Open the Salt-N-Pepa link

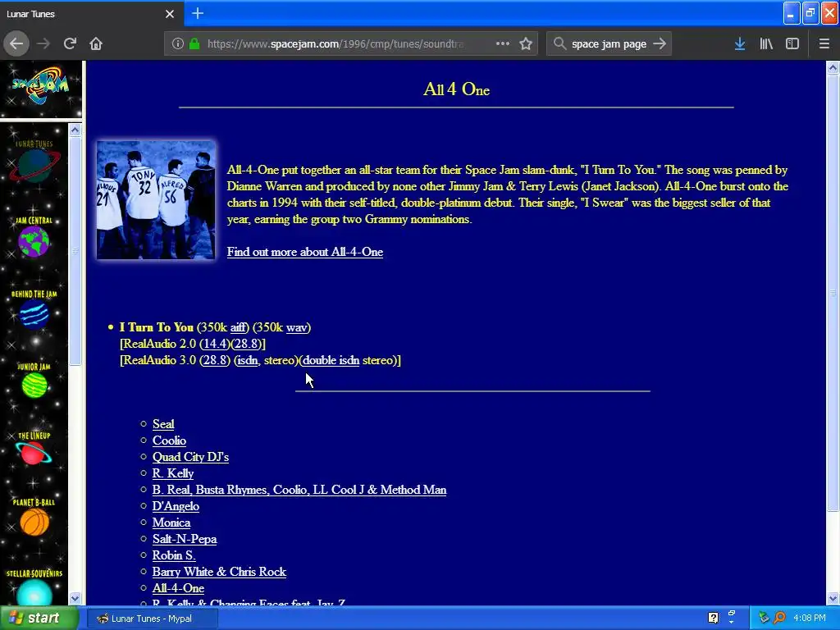coord(185,539)
